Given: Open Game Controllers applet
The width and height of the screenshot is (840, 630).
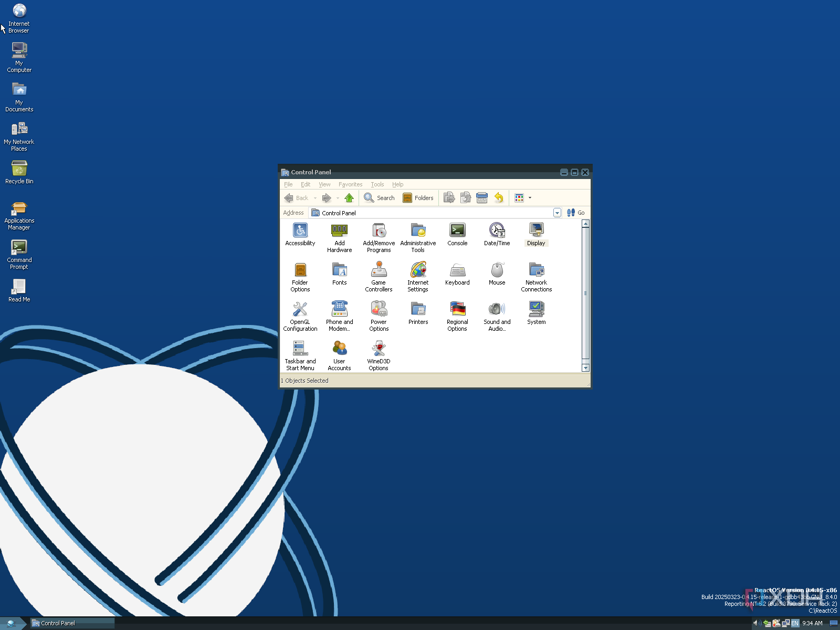Looking at the screenshot, I should click(379, 277).
